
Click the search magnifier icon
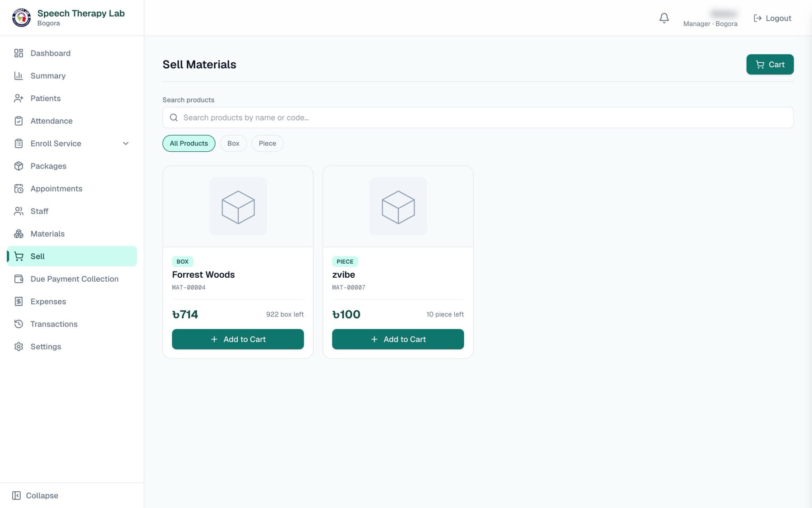point(174,117)
